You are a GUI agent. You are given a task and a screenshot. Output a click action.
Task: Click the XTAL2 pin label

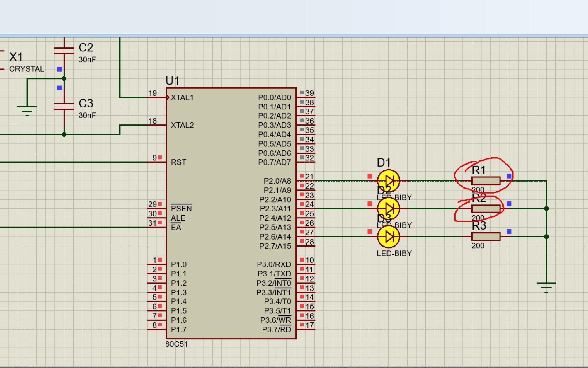[x=182, y=125]
